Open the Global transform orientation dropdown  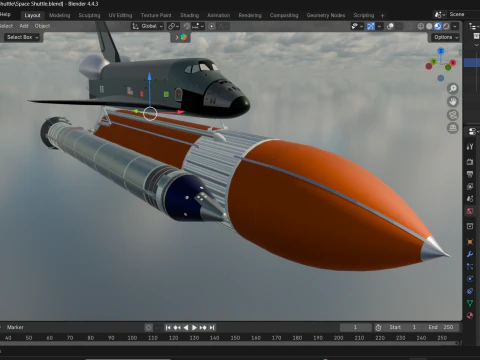coord(148,26)
